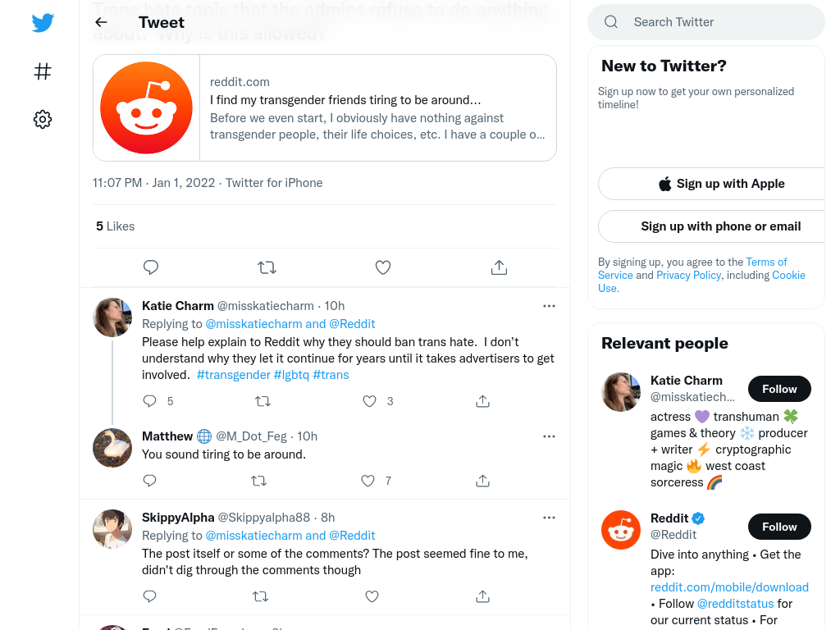840x630 pixels.
Task: Open Explore via the hashtag icon
Action: point(43,71)
